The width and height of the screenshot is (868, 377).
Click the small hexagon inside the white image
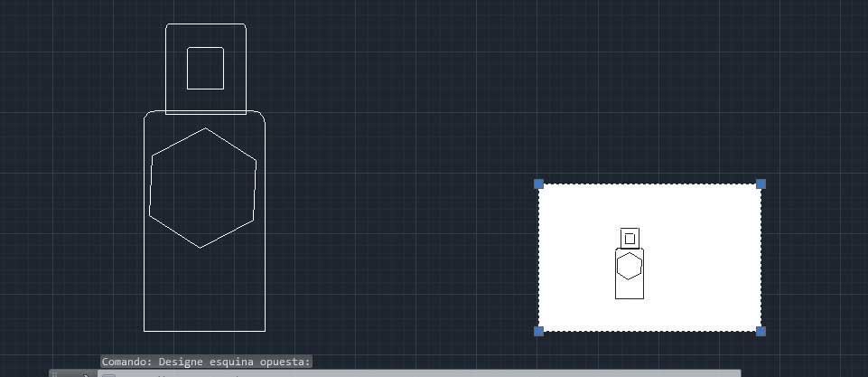629,266
